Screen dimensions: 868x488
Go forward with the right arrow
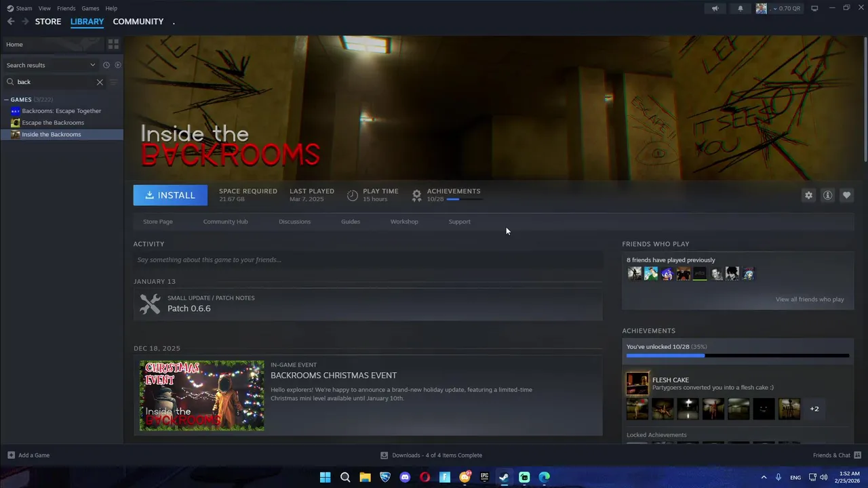(x=25, y=22)
